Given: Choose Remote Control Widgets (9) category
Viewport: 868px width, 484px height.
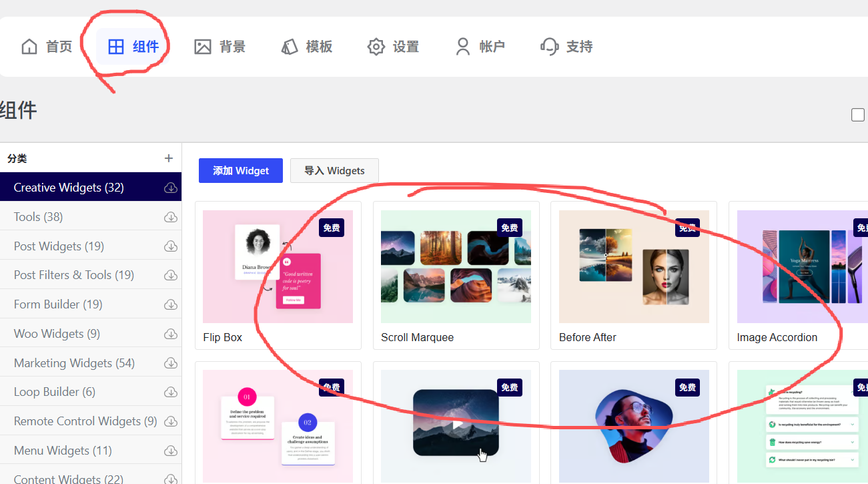Looking at the screenshot, I should point(85,421).
